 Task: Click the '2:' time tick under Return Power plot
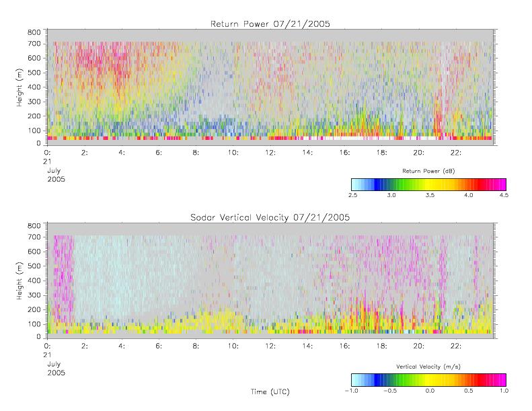tap(84, 153)
